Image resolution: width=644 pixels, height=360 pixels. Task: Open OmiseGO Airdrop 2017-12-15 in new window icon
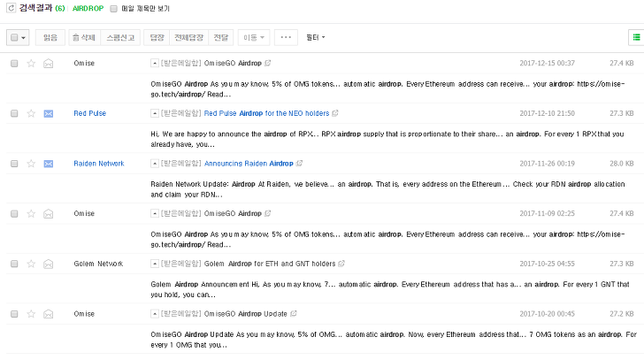pos(268,63)
